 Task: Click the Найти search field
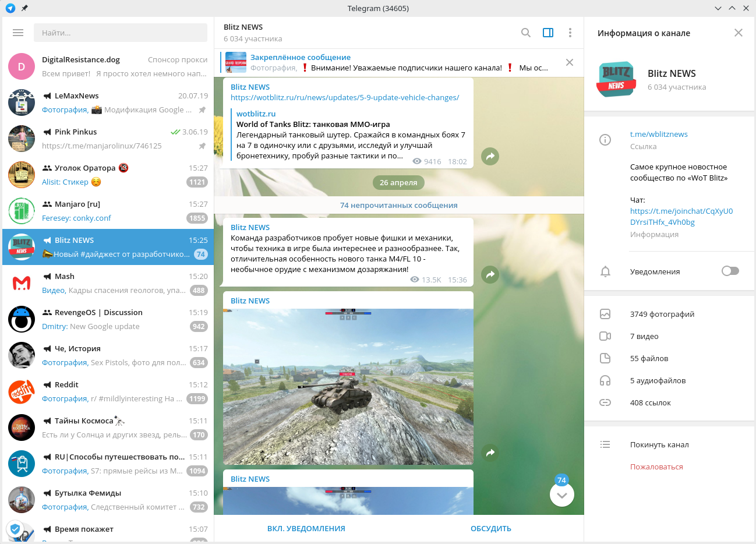tap(121, 33)
